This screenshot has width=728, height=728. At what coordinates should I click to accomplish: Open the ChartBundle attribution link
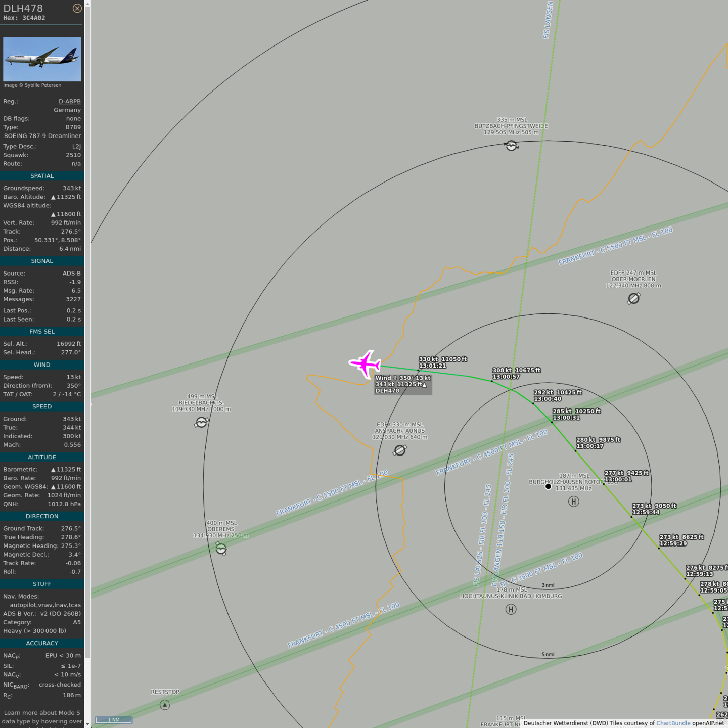pos(673,723)
